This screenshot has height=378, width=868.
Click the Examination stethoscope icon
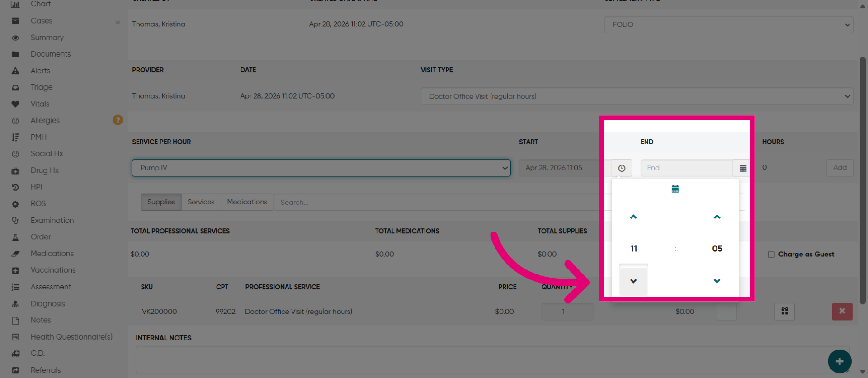pyautogui.click(x=15, y=221)
